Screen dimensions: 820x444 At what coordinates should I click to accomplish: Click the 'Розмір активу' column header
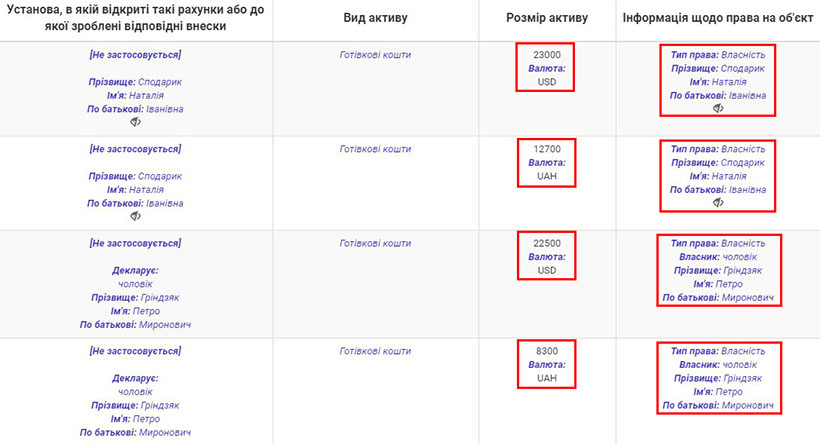(x=547, y=19)
